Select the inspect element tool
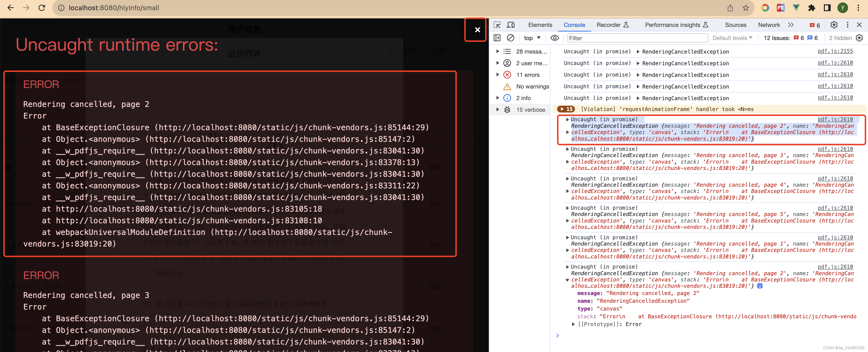The image size is (868, 352). 497,24
